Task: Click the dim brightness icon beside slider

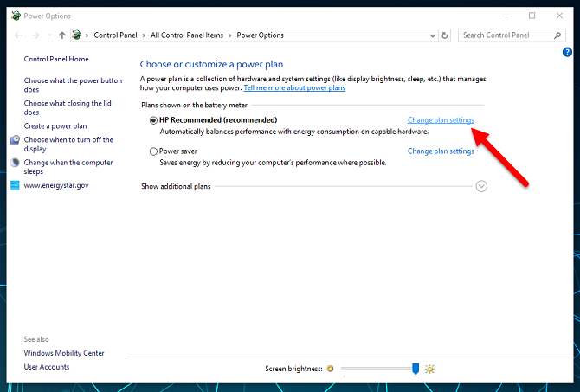Action: [x=330, y=369]
